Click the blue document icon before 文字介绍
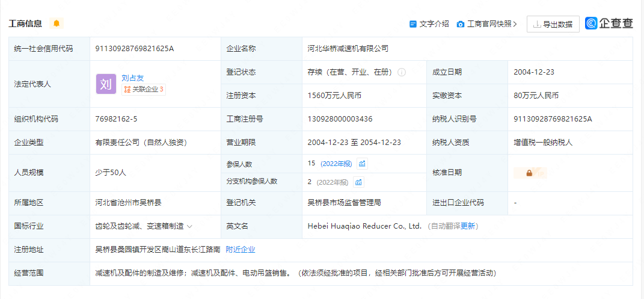The image size is (644, 299). (413, 24)
